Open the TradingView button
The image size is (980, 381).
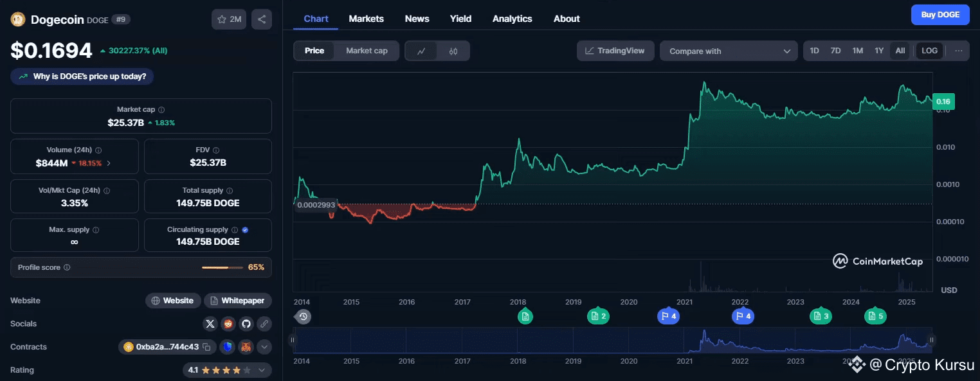tap(615, 51)
